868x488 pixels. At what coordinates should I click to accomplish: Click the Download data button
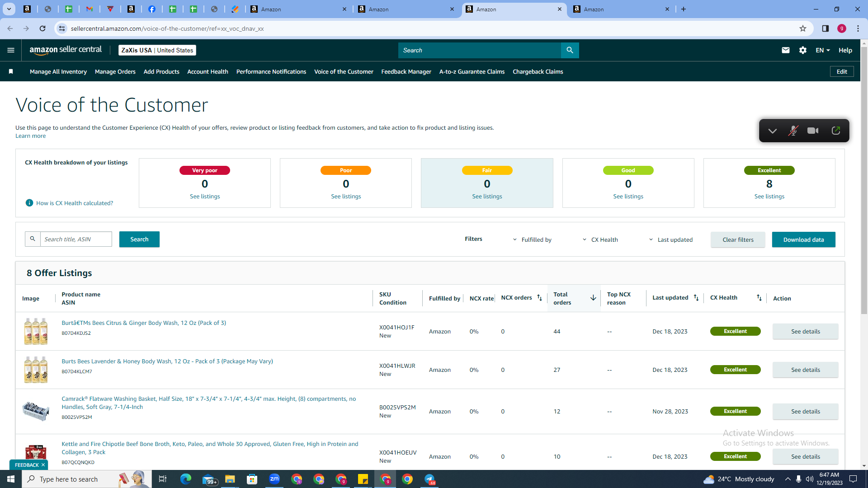coord(803,239)
